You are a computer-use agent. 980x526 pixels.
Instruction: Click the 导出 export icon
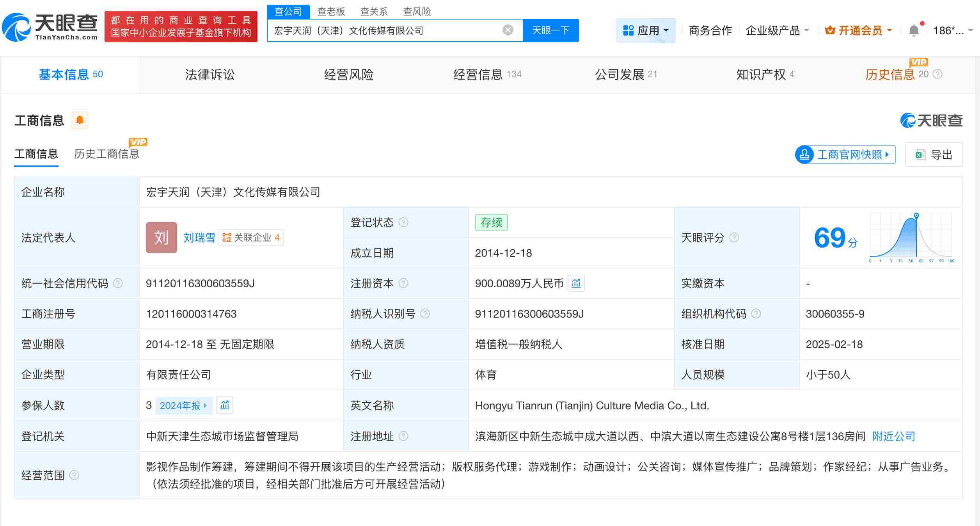coord(921,155)
